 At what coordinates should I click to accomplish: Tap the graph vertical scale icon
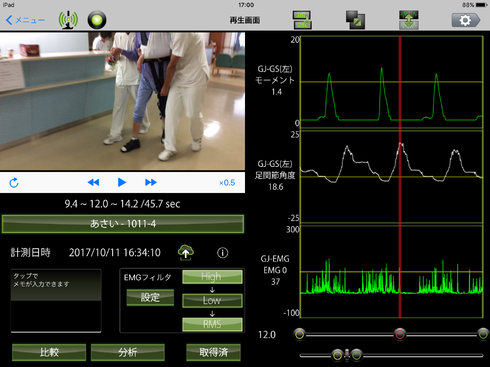tap(409, 20)
